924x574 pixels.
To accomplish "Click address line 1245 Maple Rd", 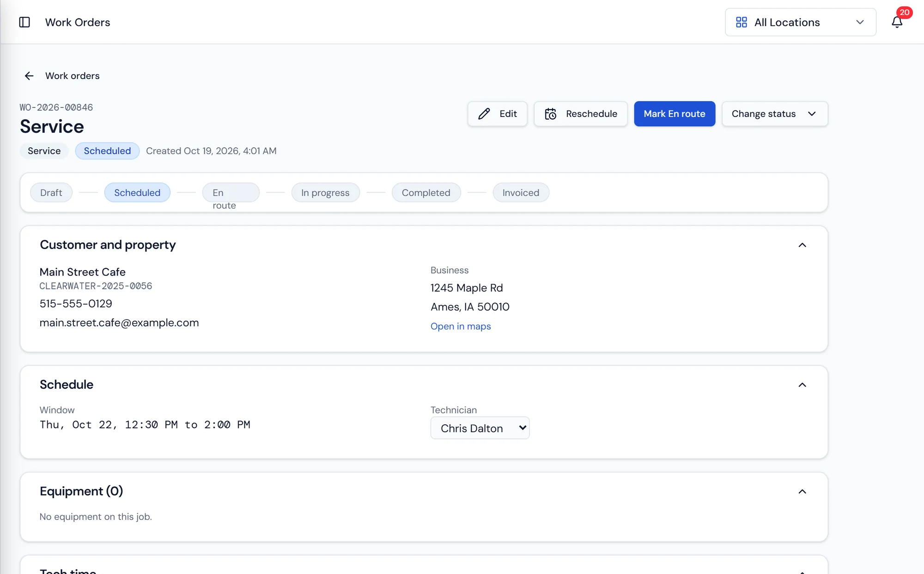I will (x=467, y=288).
